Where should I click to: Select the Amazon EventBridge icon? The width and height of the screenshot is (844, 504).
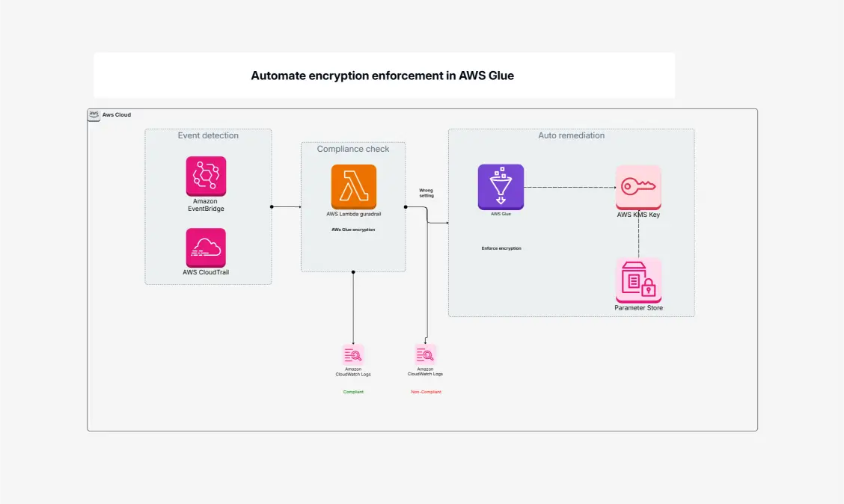206,176
